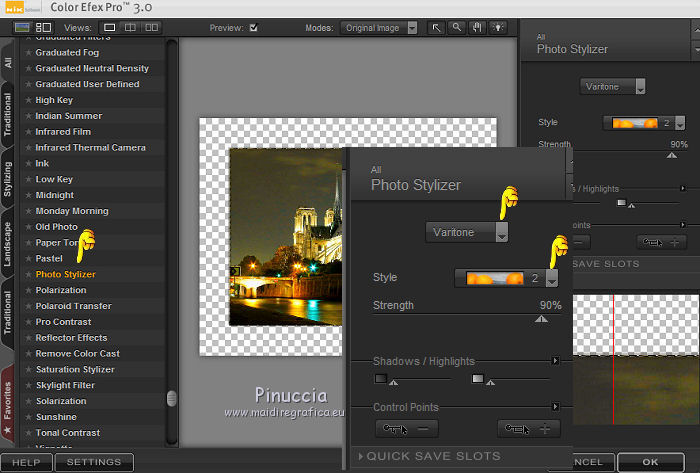
Task: Switch to single image view
Action: click(x=110, y=28)
